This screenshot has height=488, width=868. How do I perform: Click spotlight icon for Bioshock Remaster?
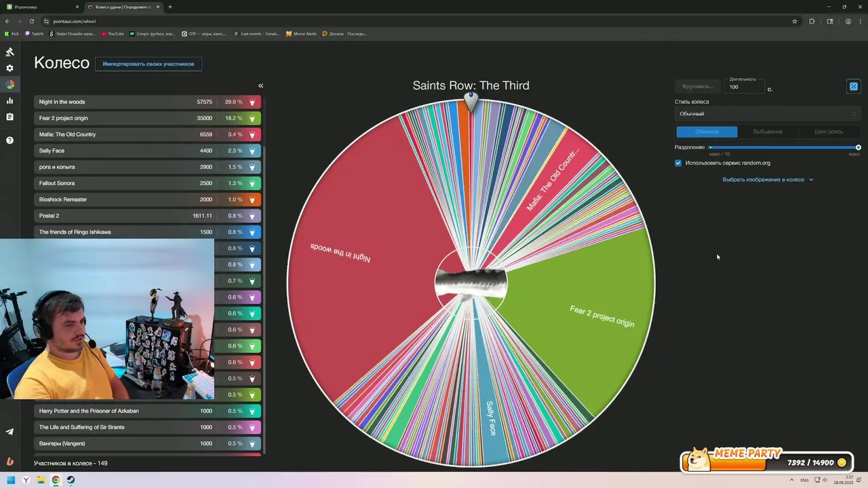[x=252, y=199]
